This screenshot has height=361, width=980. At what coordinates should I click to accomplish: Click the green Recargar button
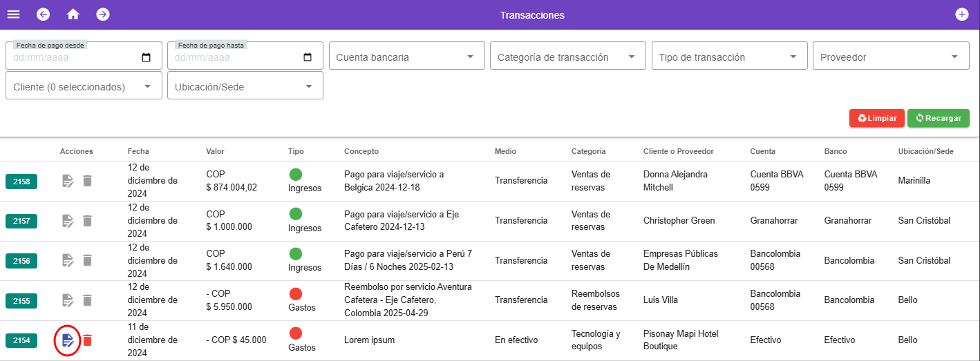[x=938, y=118]
